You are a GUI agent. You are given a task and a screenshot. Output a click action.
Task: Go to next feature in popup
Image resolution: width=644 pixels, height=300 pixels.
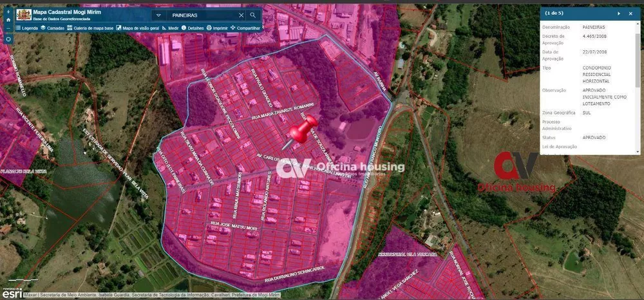point(619,13)
